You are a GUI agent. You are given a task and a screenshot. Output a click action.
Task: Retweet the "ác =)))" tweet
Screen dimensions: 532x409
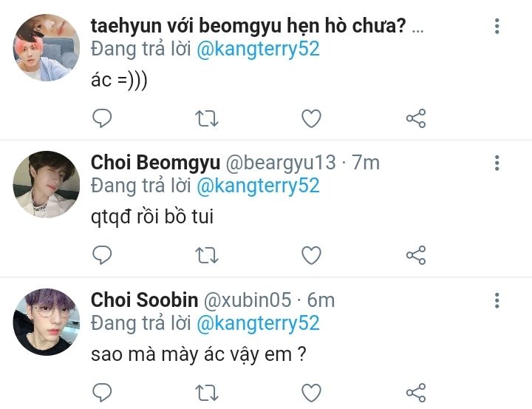click(x=206, y=118)
